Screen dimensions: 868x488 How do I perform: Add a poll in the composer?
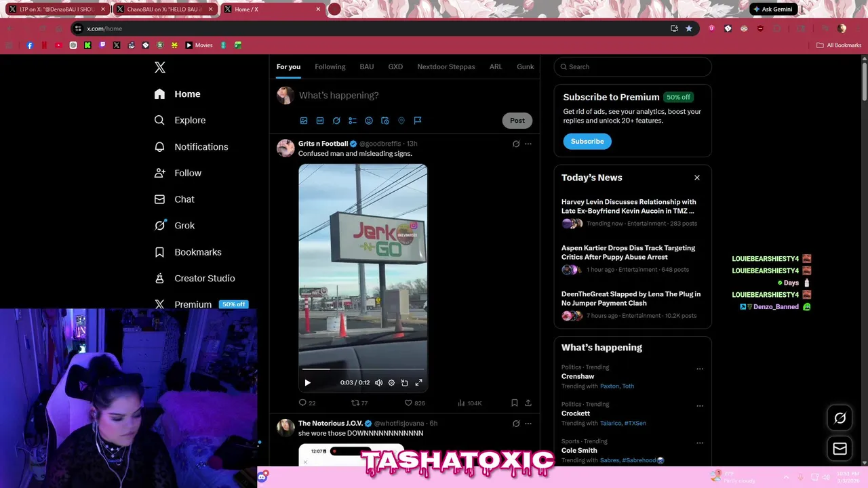pyautogui.click(x=353, y=121)
